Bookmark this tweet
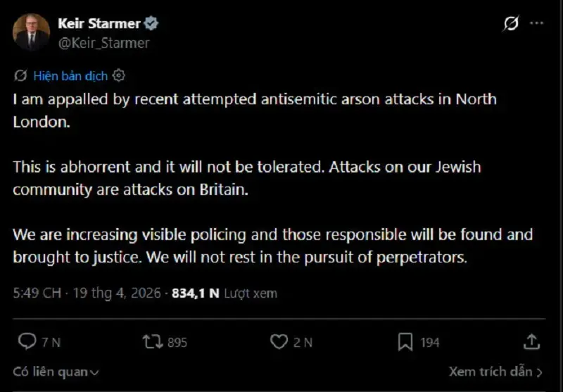 click(x=405, y=342)
